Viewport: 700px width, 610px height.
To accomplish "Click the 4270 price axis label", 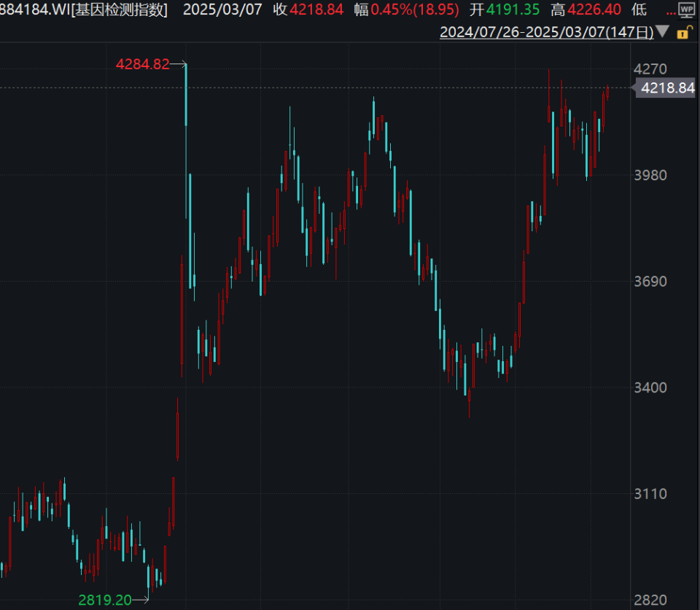I will (x=650, y=69).
